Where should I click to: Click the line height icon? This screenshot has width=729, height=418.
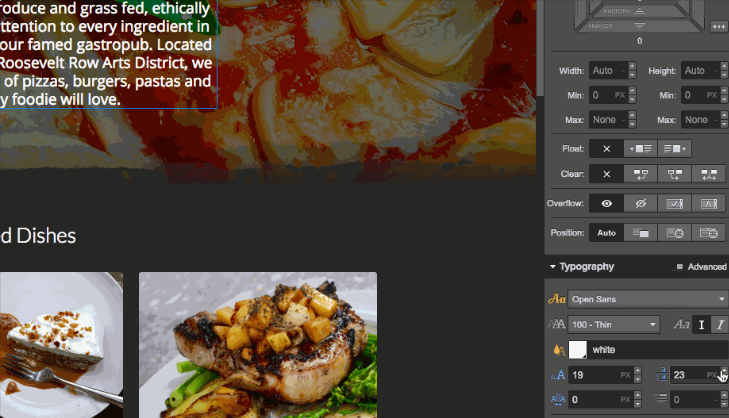click(662, 374)
